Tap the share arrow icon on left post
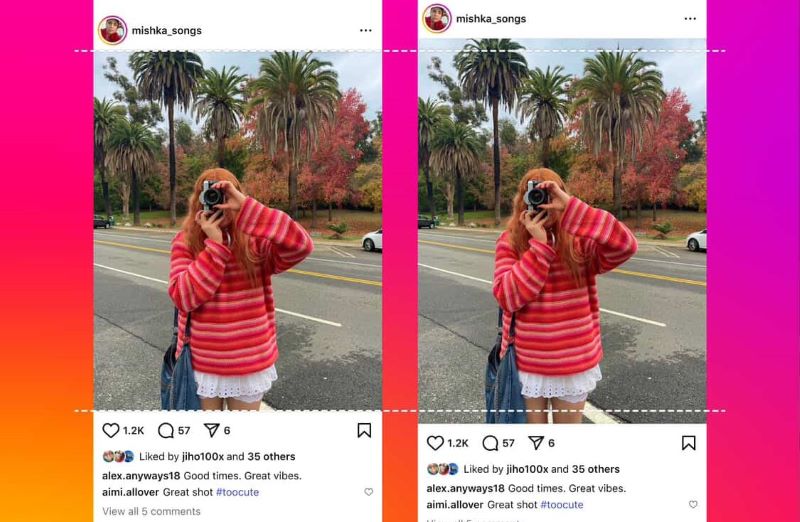 [x=211, y=430]
